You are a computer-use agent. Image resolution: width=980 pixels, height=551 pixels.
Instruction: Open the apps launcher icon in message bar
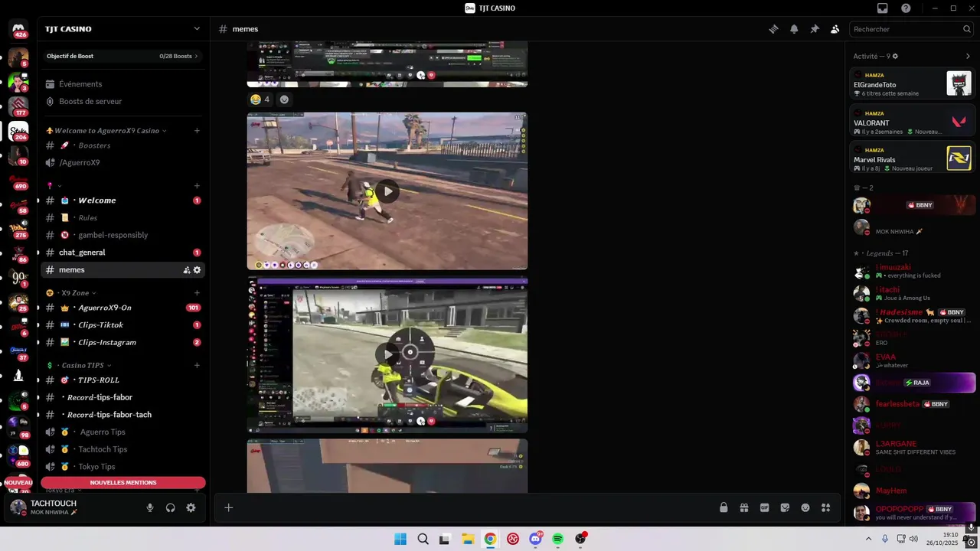pyautogui.click(x=825, y=507)
